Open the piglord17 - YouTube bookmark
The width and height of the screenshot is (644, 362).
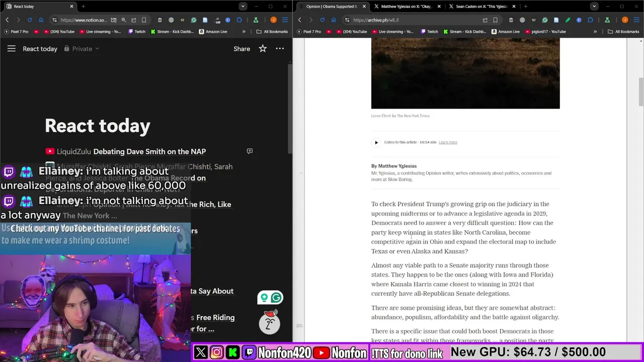click(x=545, y=32)
